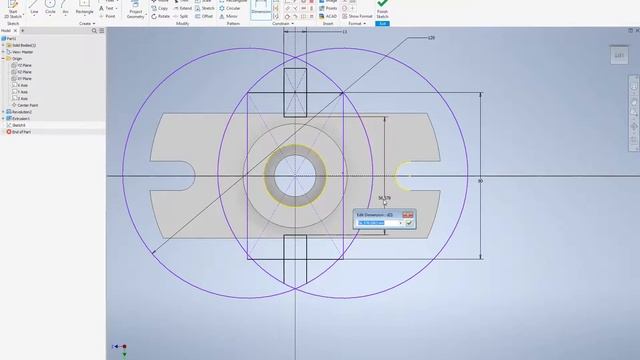This screenshot has height=360, width=640.
Task: Select the Rectangle tool
Action: 84,8
